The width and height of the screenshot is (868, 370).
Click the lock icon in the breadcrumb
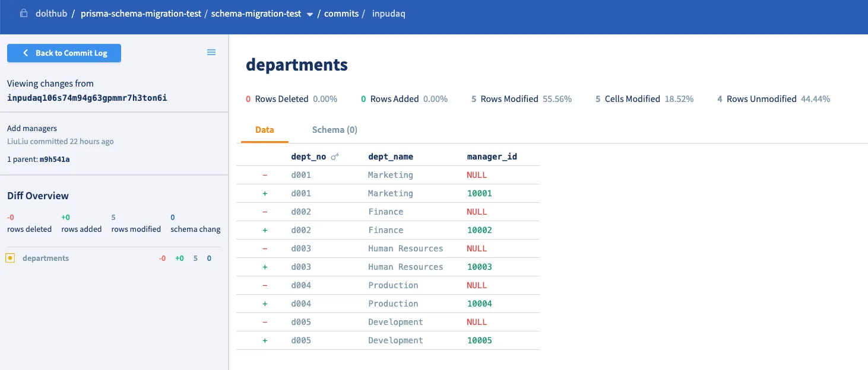pyautogui.click(x=24, y=14)
